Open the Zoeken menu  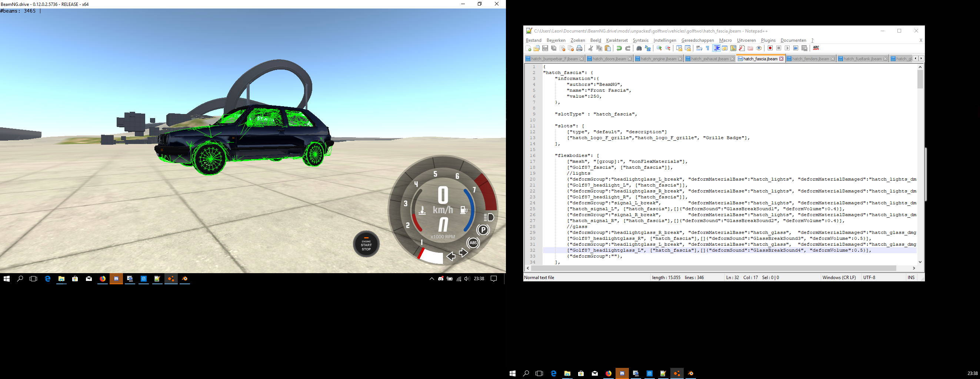pyautogui.click(x=577, y=40)
